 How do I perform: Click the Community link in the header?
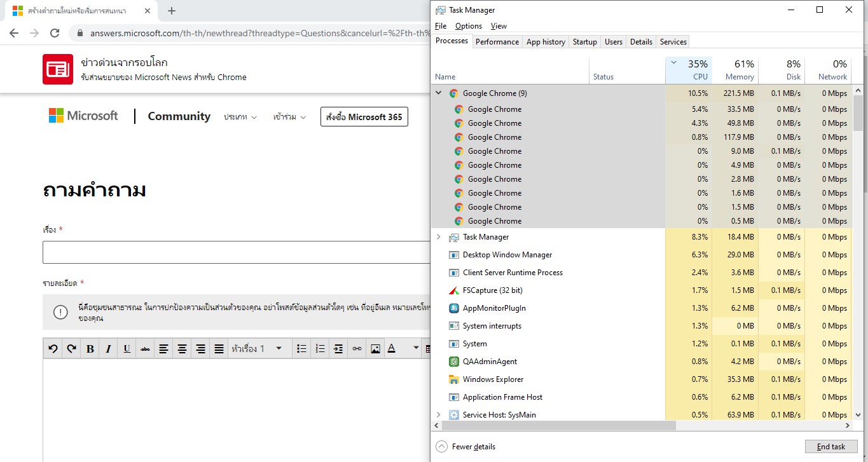pyautogui.click(x=179, y=116)
